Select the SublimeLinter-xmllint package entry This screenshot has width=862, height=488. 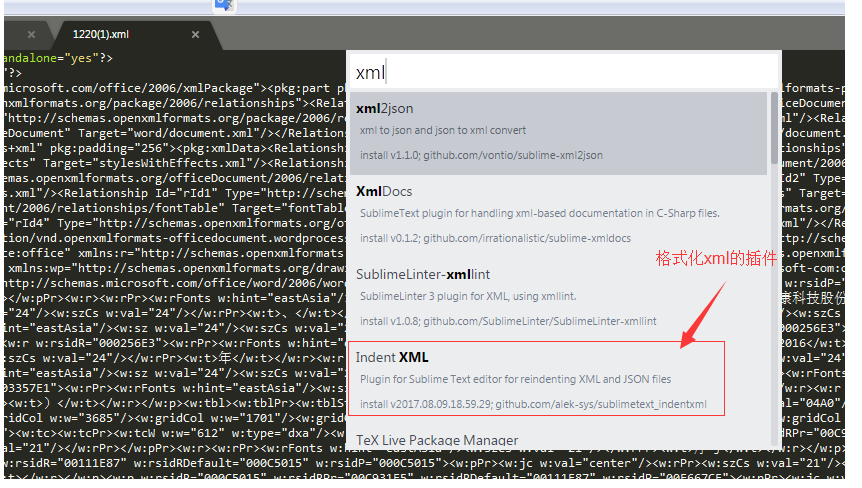pos(559,299)
